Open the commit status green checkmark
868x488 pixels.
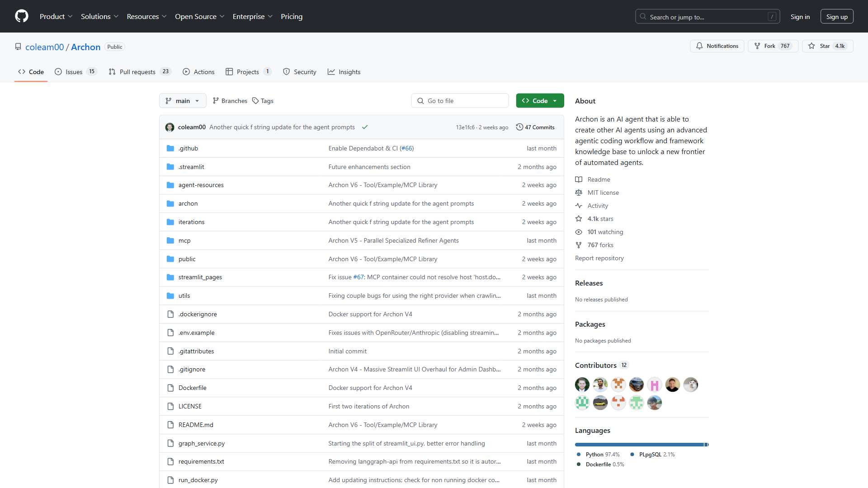(365, 127)
